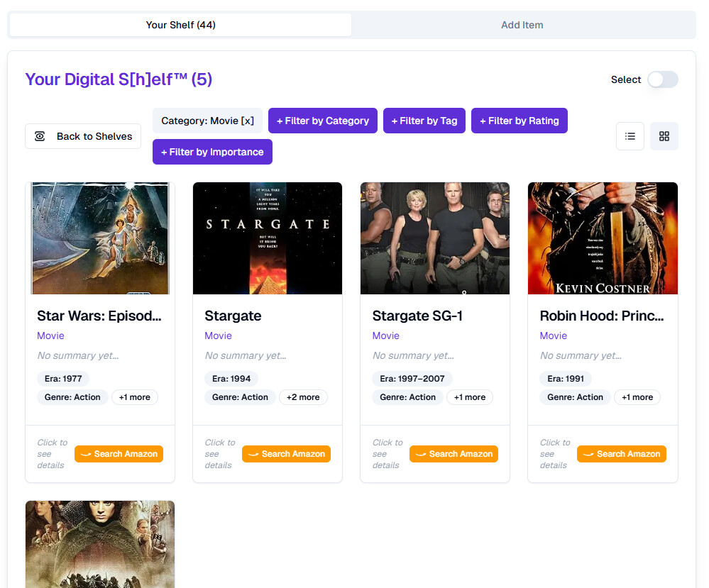This screenshot has height=588, width=709.
Task: Click Genre: Action tag on Star Wars
Action: [x=72, y=397]
